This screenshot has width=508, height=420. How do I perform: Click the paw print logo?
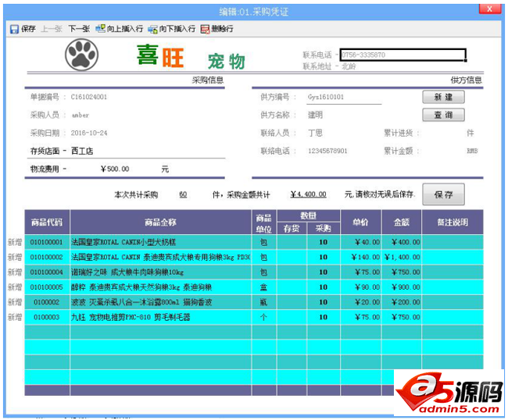click(81, 55)
